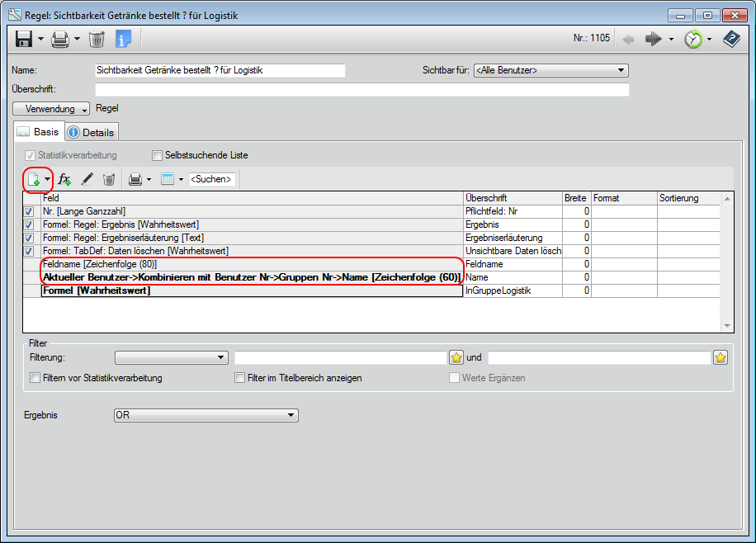Click the save disk icon
The image size is (756, 543).
pos(23,39)
